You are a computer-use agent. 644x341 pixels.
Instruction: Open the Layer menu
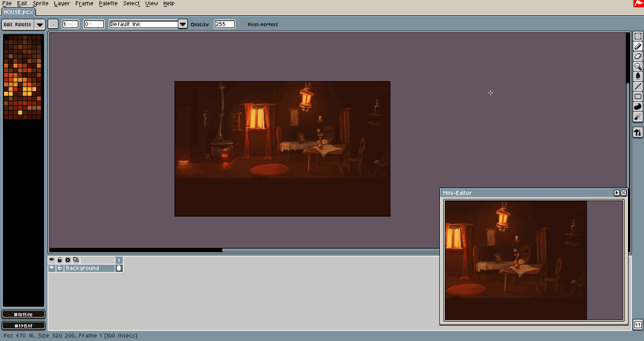coord(62,4)
